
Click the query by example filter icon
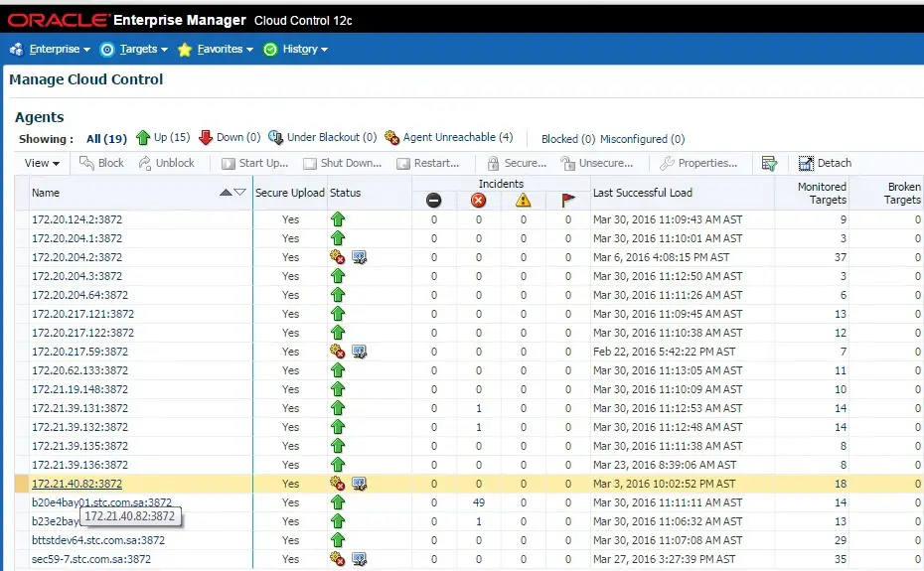pos(770,163)
